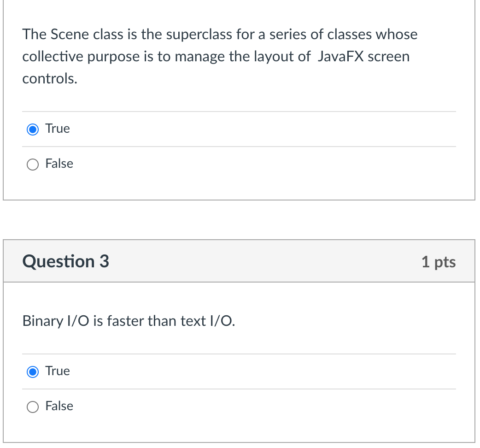Click the words collective purpose
The height and width of the screenshot is (448, 480).
coord(81,57)
